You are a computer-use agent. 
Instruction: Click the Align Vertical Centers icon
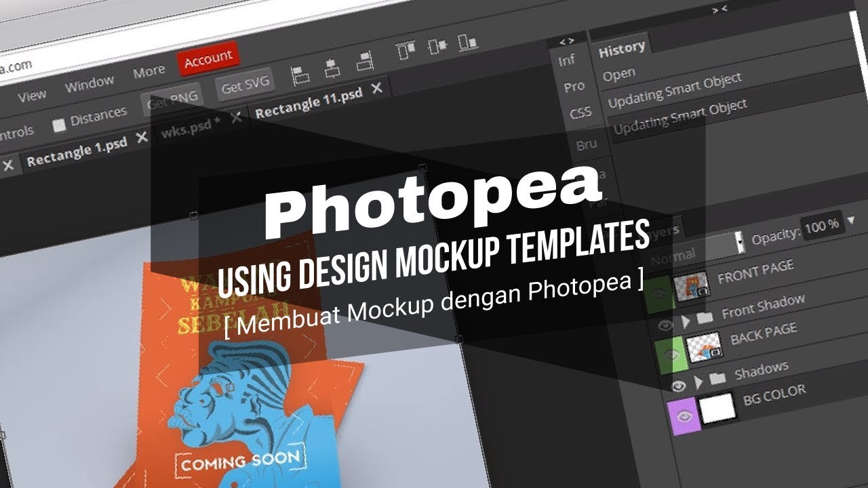click(438, 47)
